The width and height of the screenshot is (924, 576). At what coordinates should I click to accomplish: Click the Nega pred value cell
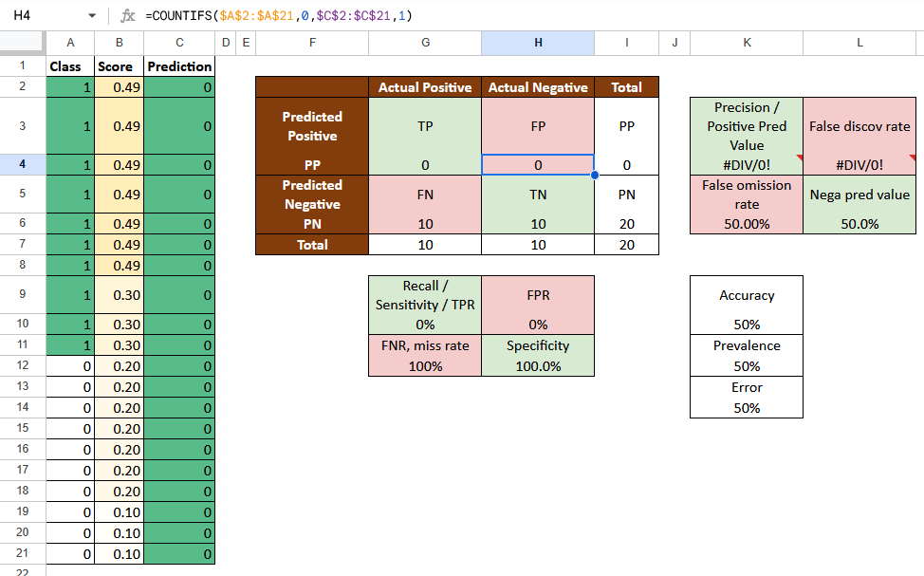point(859,195)
